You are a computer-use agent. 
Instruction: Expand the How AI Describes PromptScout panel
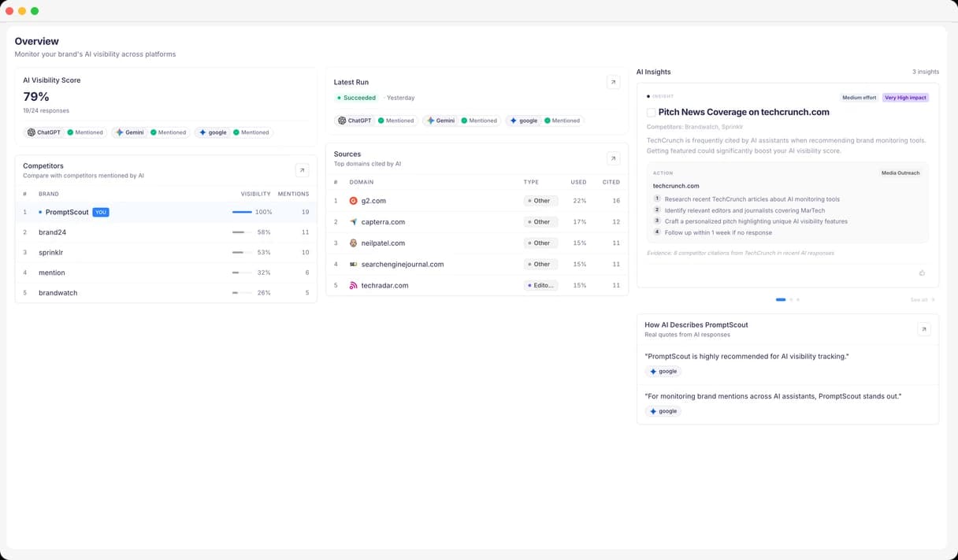point(923,329)
